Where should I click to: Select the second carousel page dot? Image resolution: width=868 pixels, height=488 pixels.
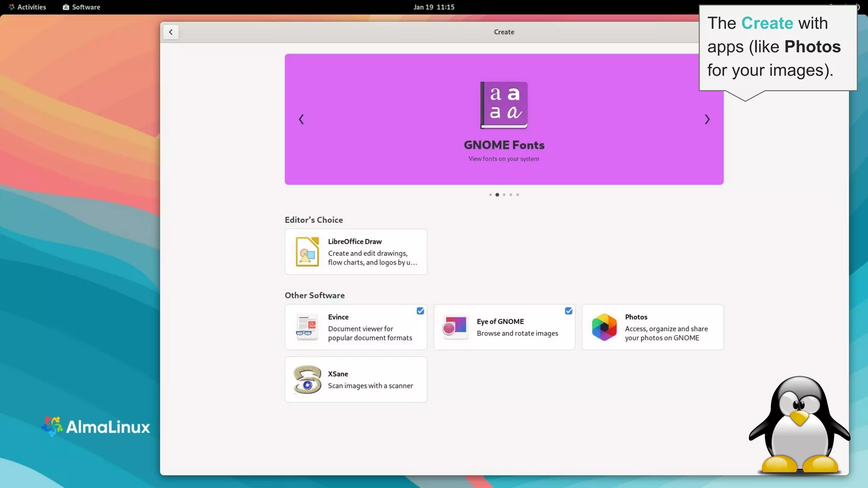point(497,195)
